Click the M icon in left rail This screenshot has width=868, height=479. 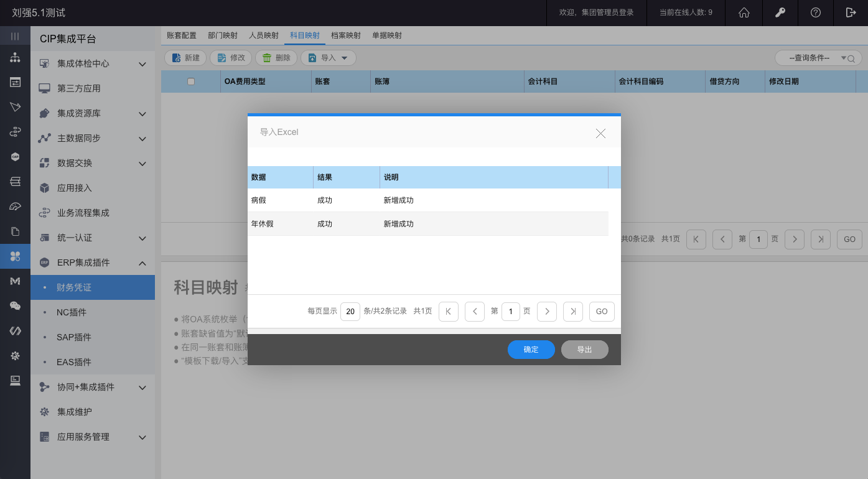[15, 281]
